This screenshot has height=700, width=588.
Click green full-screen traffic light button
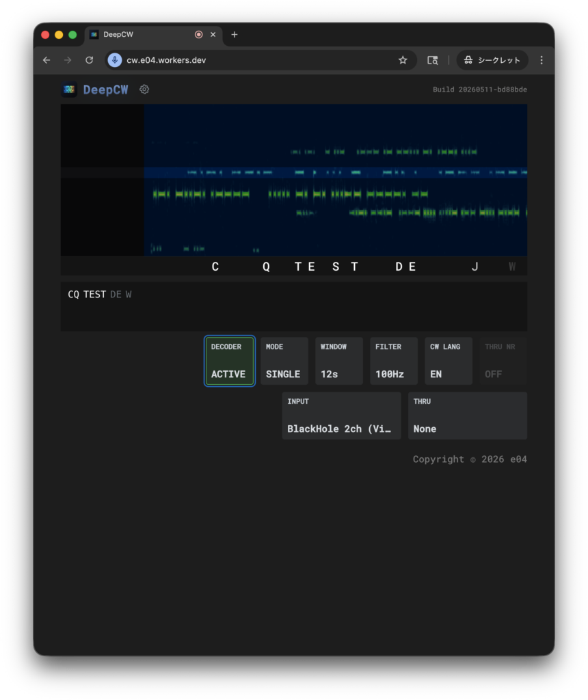(72, 34)
